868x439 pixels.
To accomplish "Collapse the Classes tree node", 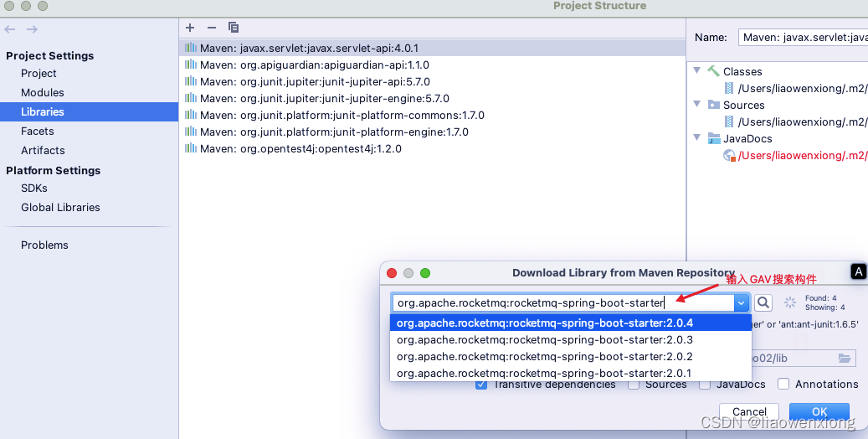I will coord(697,70).
